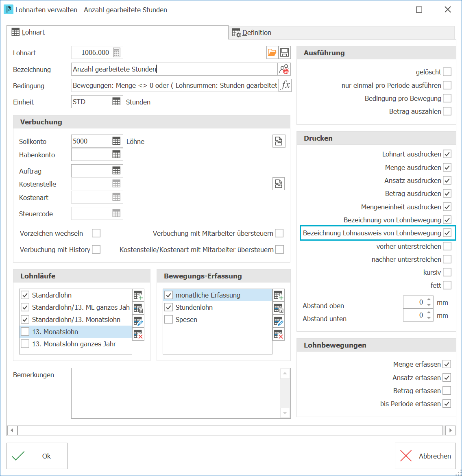Confirm with the Ok button
This screenshot has height=476, width=462.
point(37,456)
